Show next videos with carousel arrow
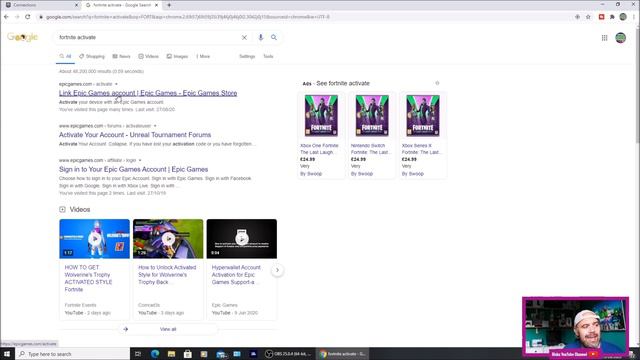 pos(277,270)
